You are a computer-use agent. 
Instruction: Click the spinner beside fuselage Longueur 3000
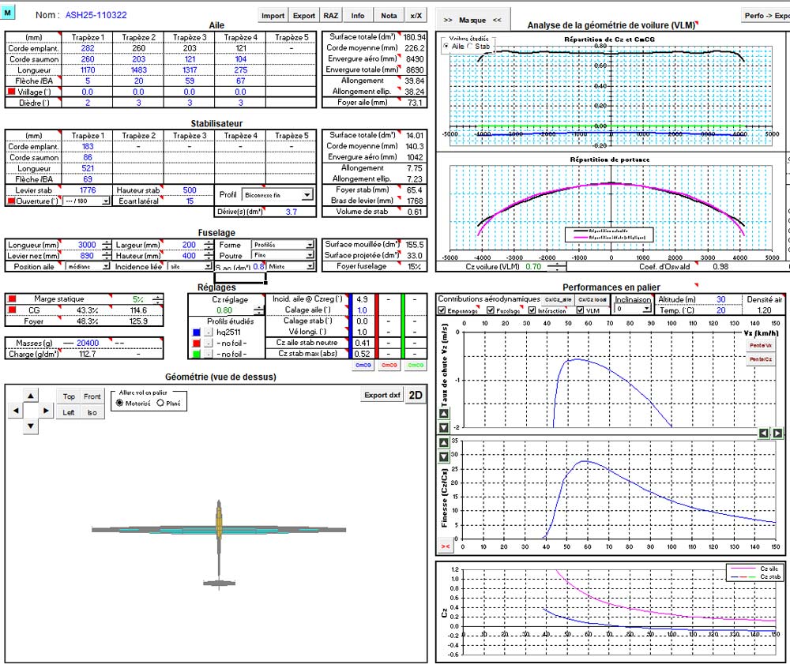coord(107,245)
